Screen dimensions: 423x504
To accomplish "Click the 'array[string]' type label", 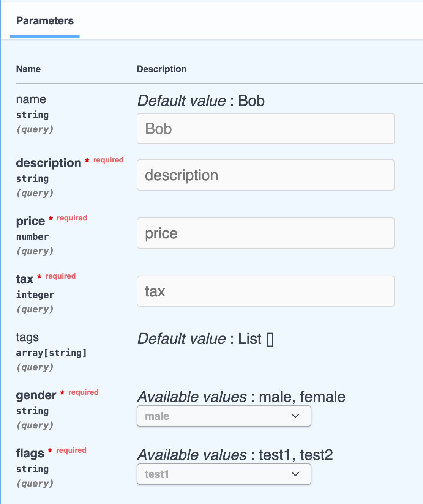I will 51,353.
